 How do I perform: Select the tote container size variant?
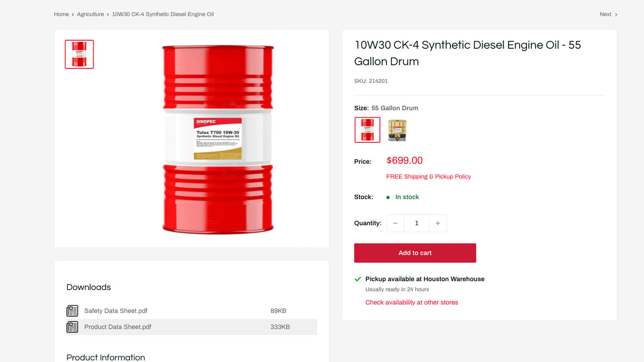(x=397, y=130)
